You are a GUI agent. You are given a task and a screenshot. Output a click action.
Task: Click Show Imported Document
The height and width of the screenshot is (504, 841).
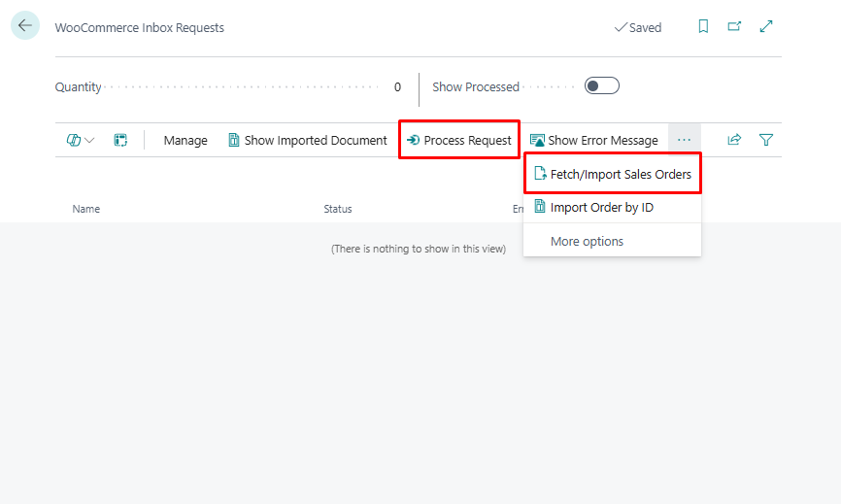[307, 141]
